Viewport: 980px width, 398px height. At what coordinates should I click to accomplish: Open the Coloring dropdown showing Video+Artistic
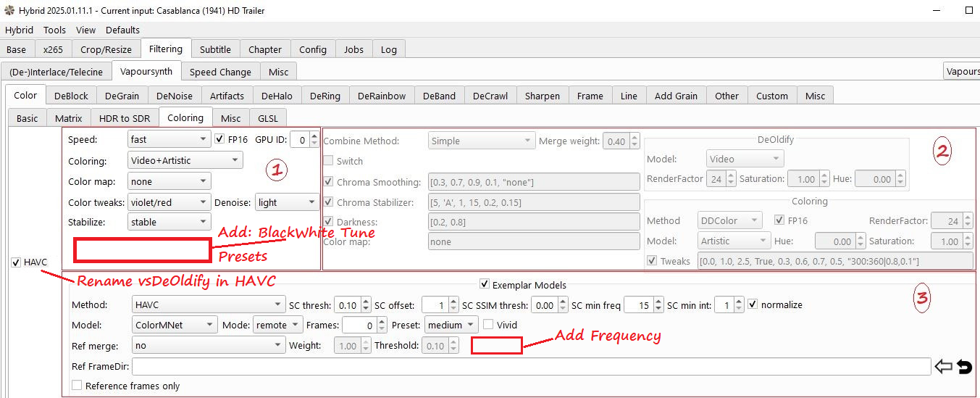tap(185, 161)
